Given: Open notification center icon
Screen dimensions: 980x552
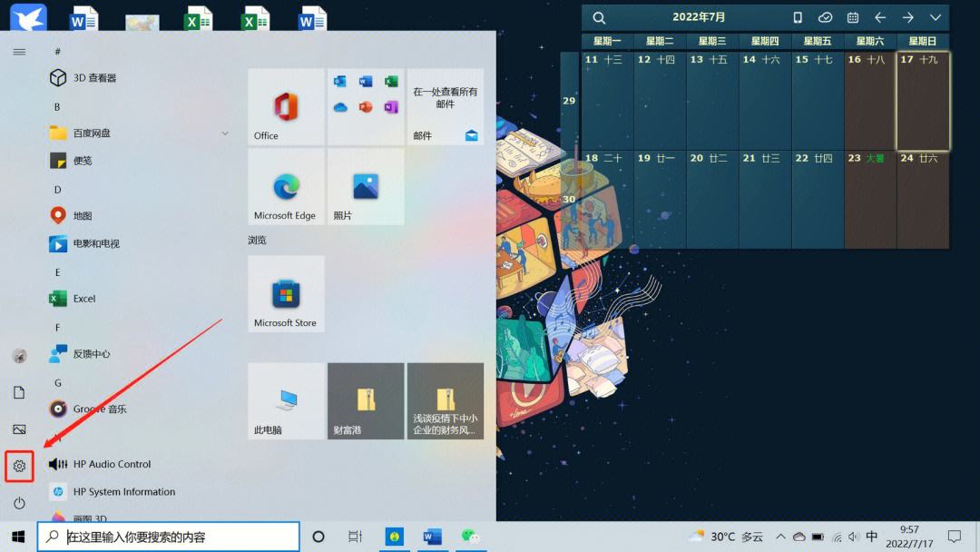Looking at the screenshot, I should tap(955, 537).
